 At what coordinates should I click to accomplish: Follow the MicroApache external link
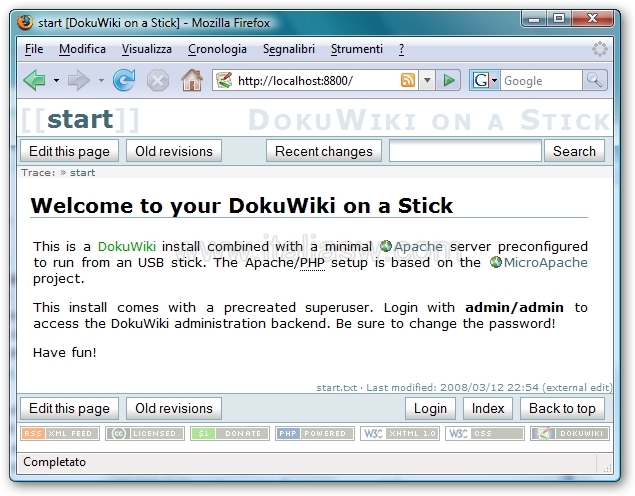(x=539, y=262)
